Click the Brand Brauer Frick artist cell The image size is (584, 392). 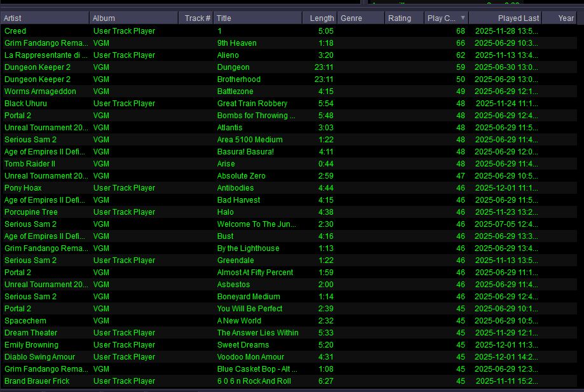(x=37, y=381)
